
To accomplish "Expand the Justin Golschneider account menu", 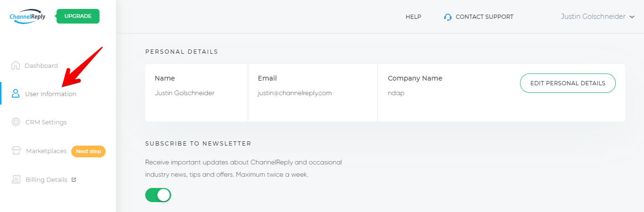I will click(598, 16).
